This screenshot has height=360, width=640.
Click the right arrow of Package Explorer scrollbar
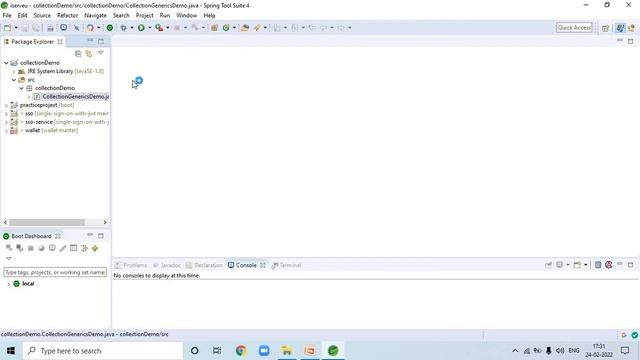(x=105, y=222)
